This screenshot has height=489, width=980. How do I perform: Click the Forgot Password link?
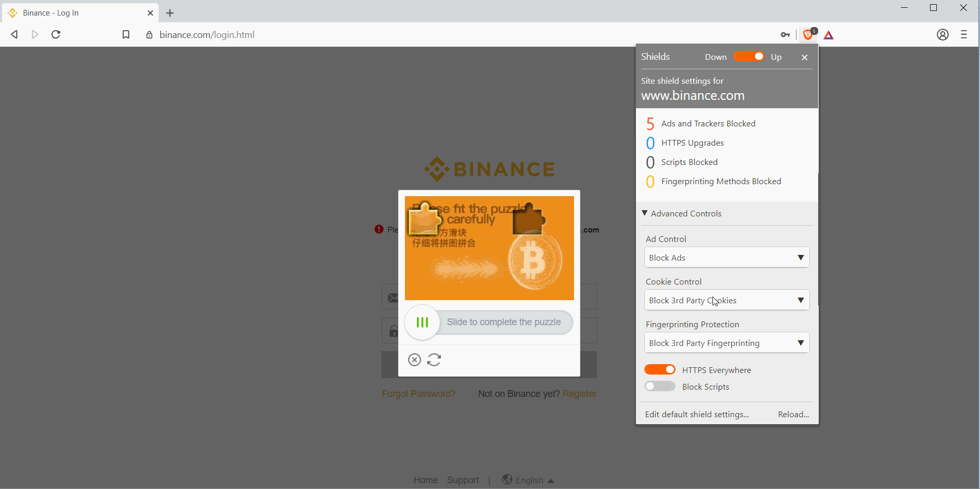coord(419,394)
